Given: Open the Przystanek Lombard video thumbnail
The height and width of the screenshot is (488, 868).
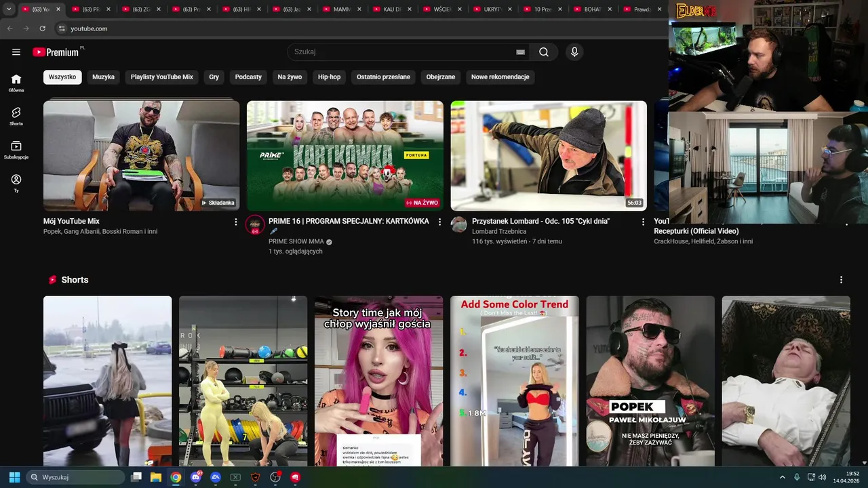Looking at the screenshot, I should [x=549, y=156].
